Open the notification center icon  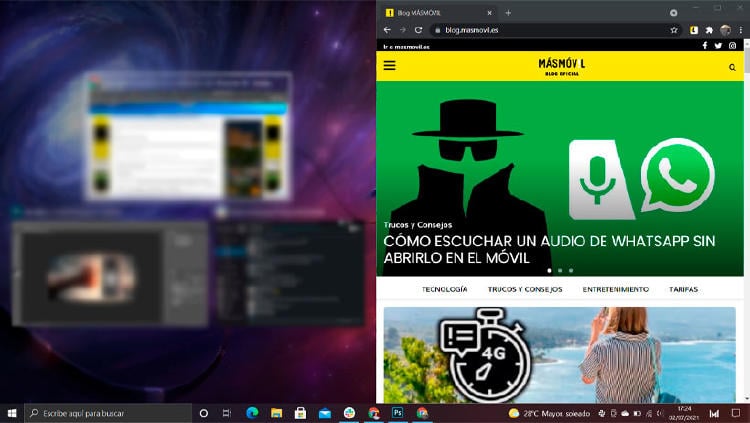click(736, 413)
